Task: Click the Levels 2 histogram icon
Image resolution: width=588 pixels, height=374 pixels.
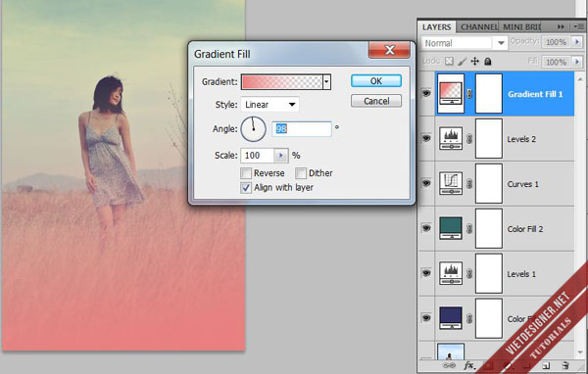Action: (x=451, y=139)
